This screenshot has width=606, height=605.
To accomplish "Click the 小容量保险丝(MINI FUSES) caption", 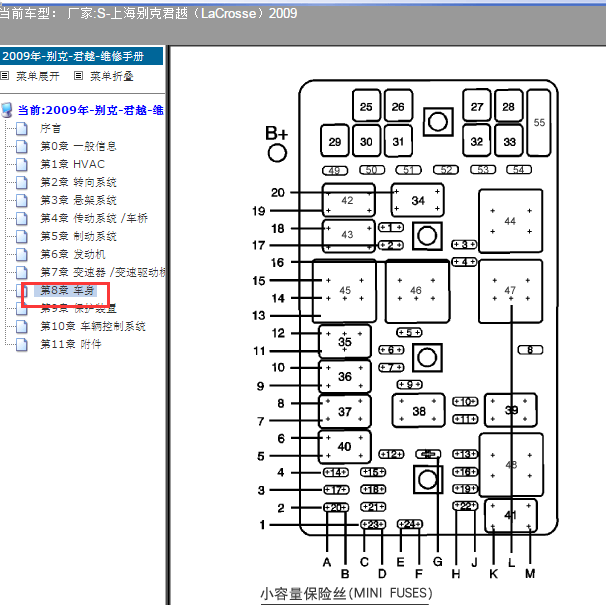I will [x=346, y=593].
